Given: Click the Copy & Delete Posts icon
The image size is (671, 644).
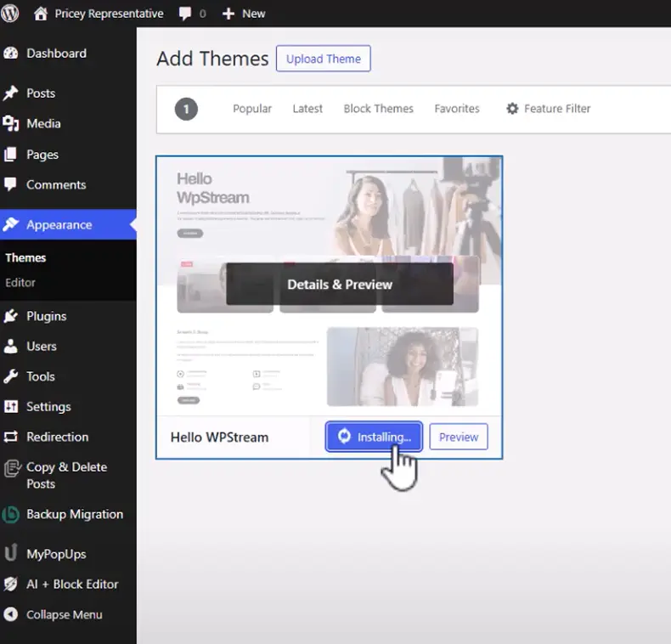Looking at the screenshot, I should 12,468.
